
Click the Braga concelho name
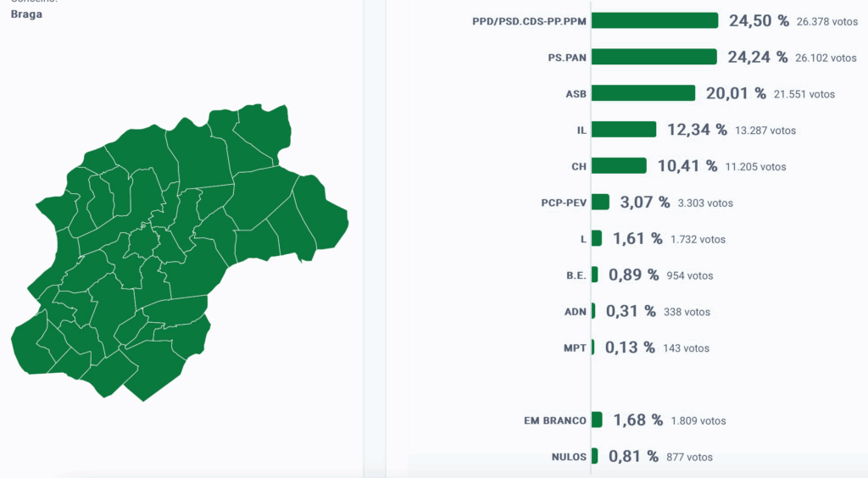(x=26, y=14)
